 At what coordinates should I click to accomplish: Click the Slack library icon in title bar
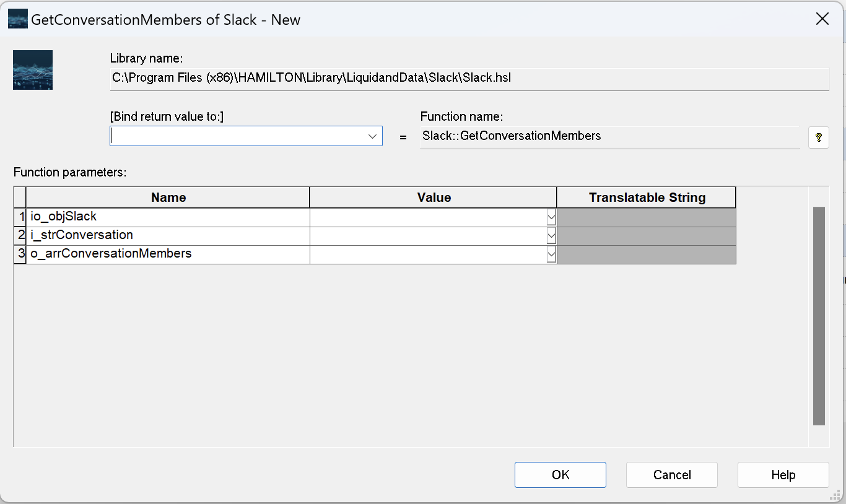(18, 19)
